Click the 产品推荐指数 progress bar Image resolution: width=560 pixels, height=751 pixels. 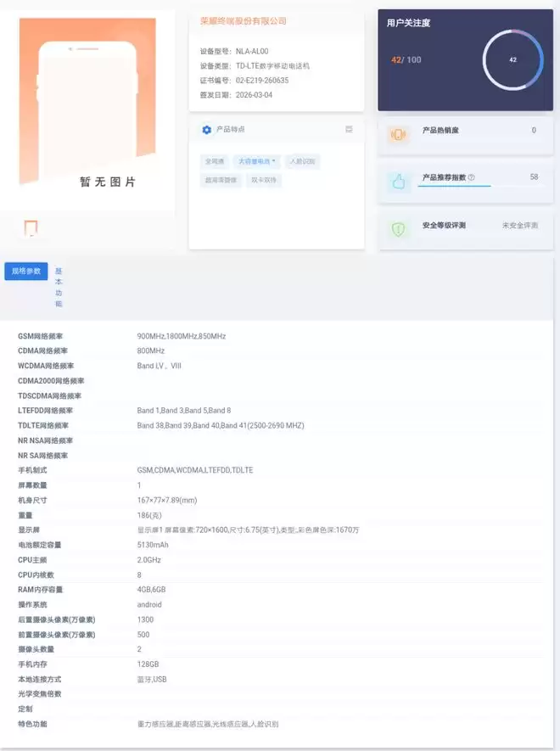454,186
